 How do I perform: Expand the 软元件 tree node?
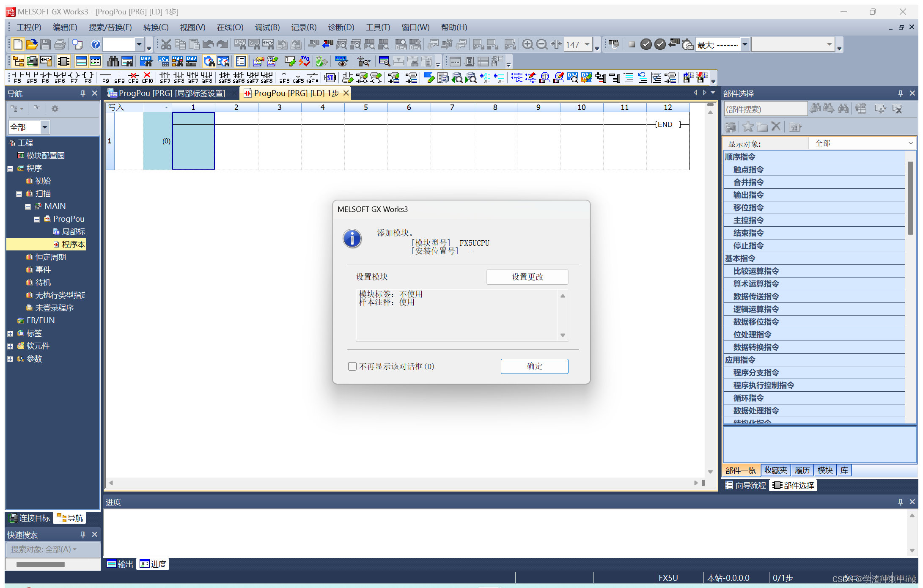(10, 346)
